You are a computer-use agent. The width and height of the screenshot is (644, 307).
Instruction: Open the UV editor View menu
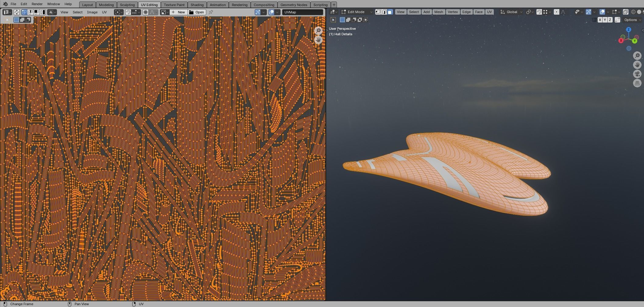(x=64, y=12)
